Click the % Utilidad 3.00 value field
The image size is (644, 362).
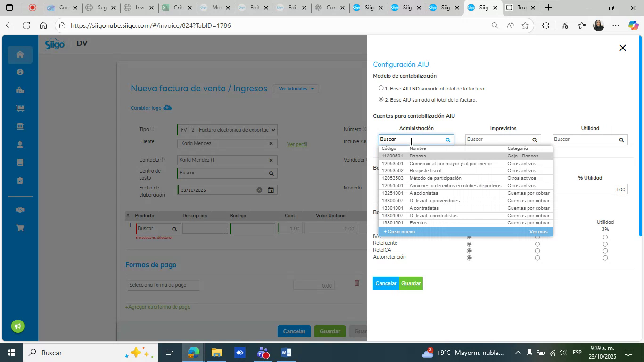tap(590, 189)
